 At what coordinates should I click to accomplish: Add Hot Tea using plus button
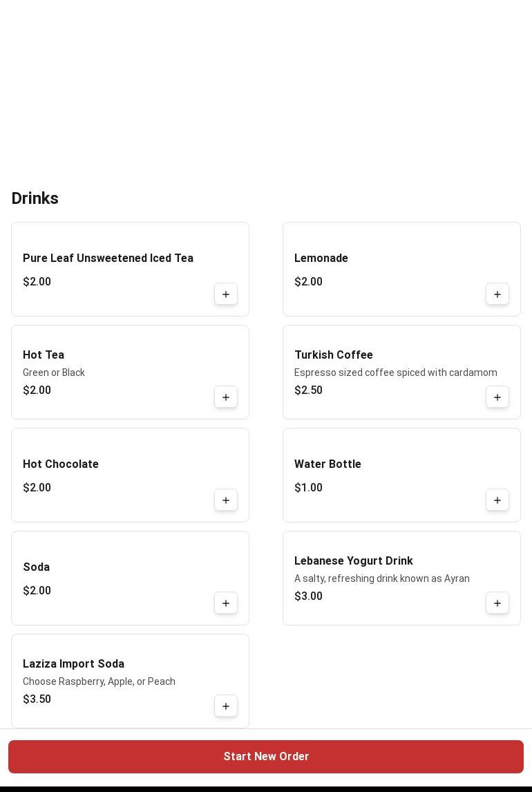[x=226, y=397]
